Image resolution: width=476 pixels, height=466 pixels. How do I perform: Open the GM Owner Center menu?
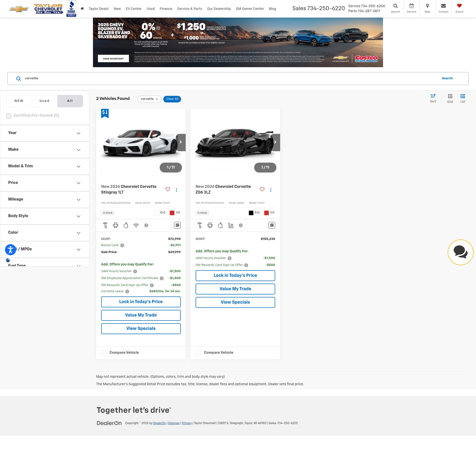pyautogui.click(x=250, y=9)
